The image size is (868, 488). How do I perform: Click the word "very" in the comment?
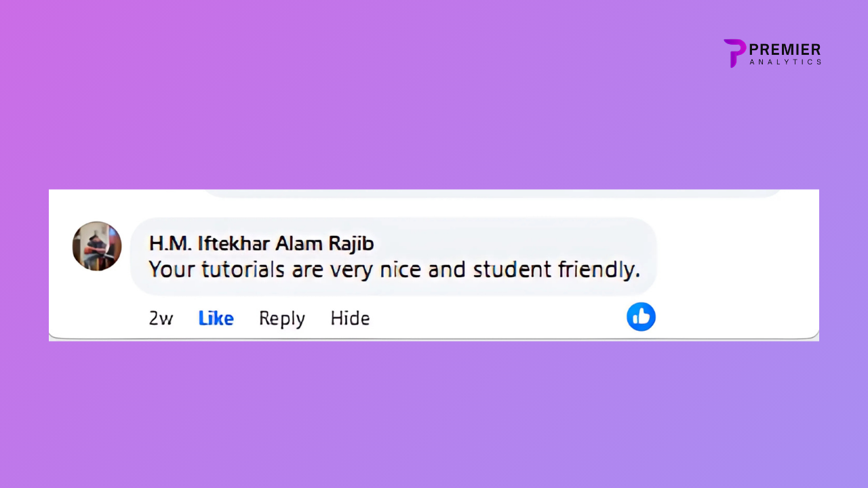[350, 270]
